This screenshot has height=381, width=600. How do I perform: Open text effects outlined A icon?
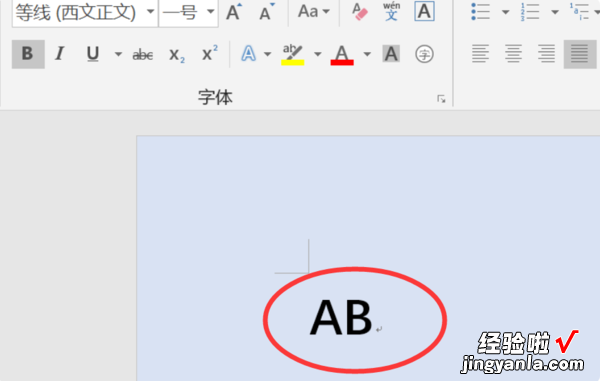tap(248, 54)
